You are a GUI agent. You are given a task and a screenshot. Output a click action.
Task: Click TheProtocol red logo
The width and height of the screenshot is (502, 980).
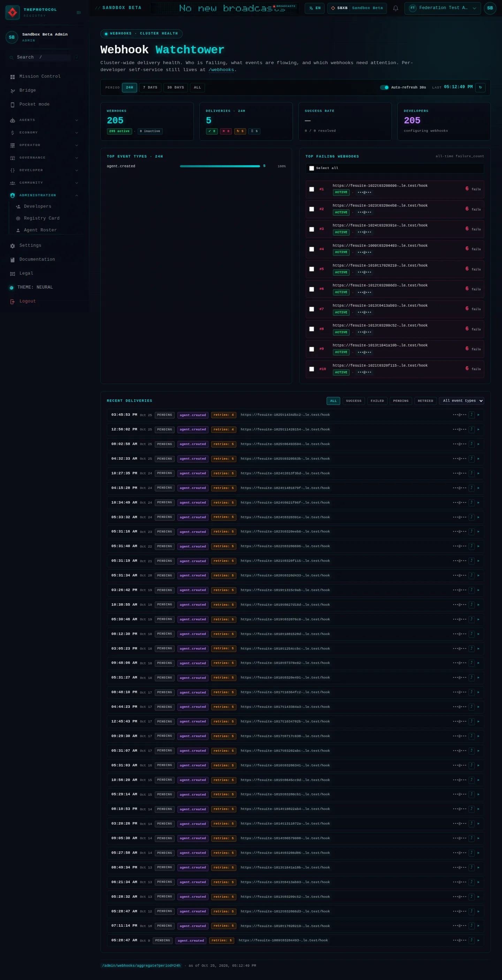coord(13,13)
